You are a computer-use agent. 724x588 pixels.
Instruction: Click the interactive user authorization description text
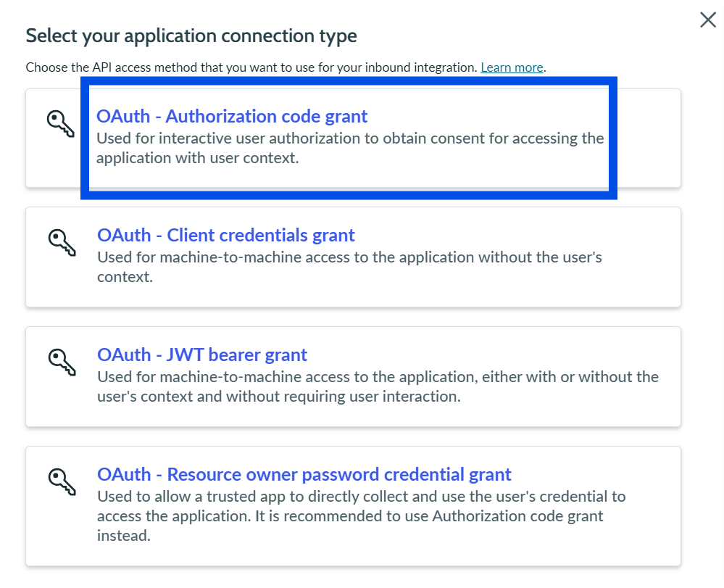click(x=350, y=149)
